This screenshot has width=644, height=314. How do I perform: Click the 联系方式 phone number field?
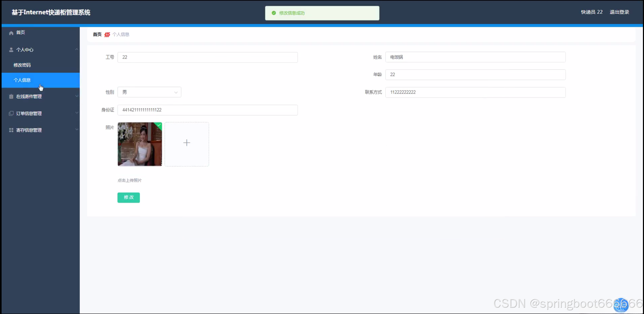coord(475,92)
